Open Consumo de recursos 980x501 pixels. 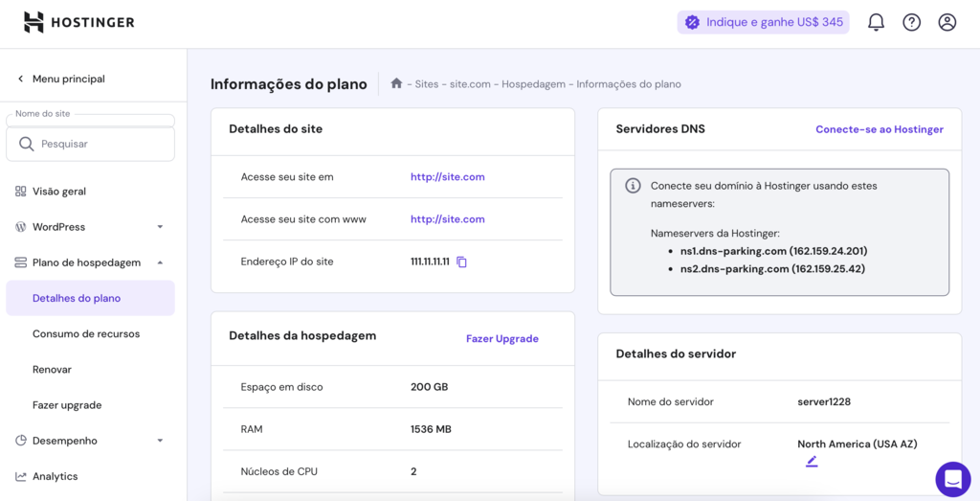(86, 334)
